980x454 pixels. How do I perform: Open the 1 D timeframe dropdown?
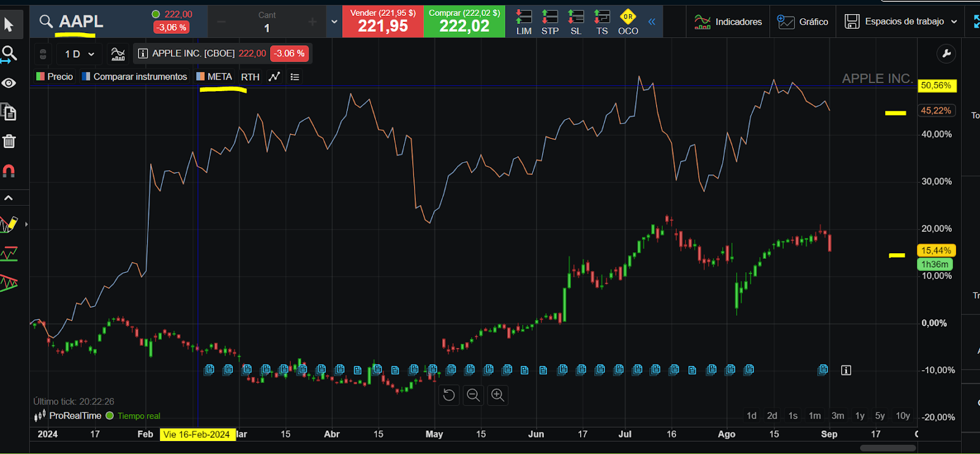80,54
